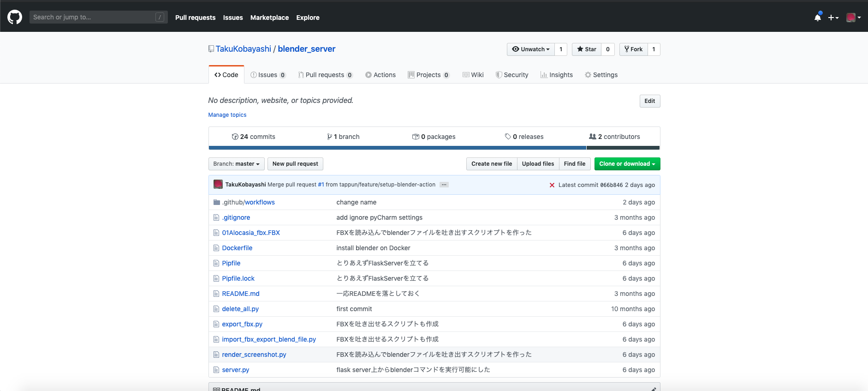The image size is (868, 391).
Task: Switch to the Actions tab
Action: coord(380,75)
